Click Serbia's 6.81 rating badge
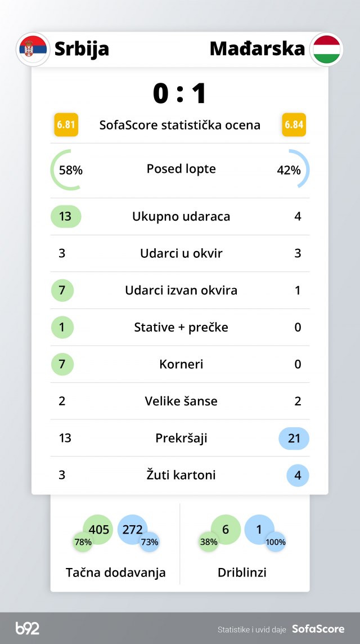This screenshot has width=360, height=644. (x=66, y=124)
